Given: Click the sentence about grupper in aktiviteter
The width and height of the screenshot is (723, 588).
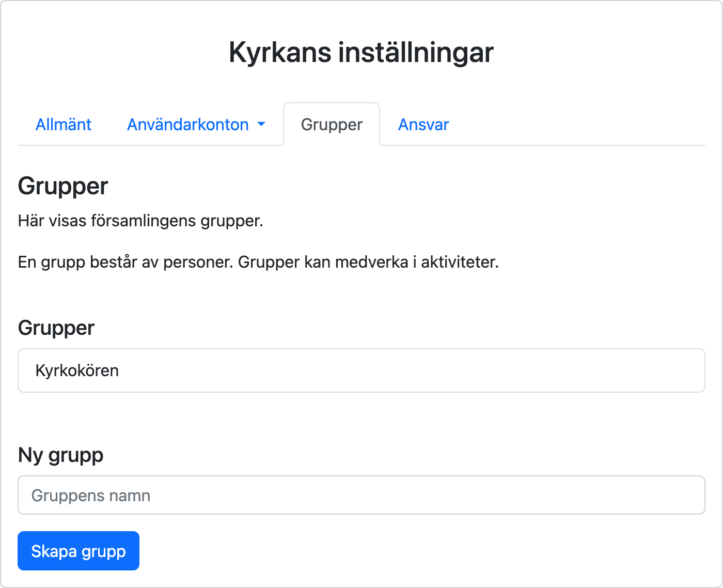Looking at the screenshot, I should (x=258, y=262).
